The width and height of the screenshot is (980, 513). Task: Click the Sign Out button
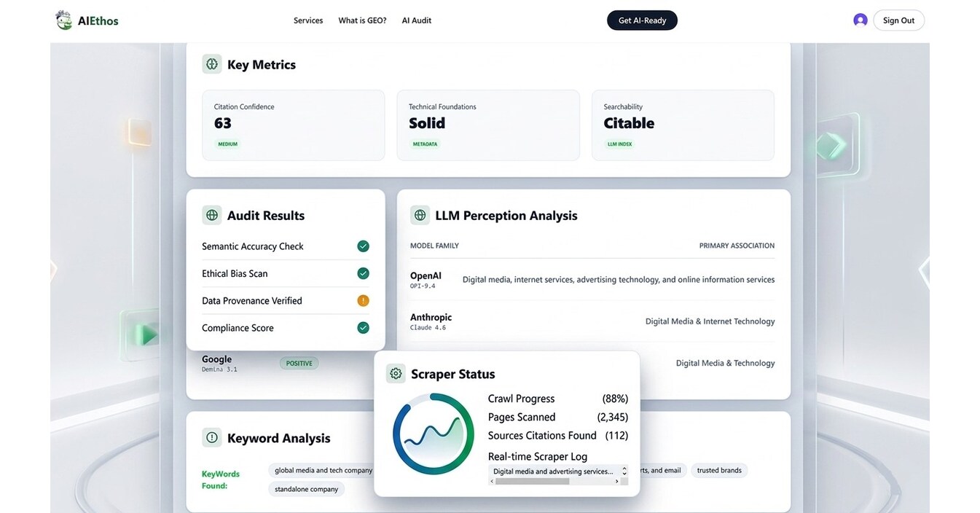[x=898, y=20]
